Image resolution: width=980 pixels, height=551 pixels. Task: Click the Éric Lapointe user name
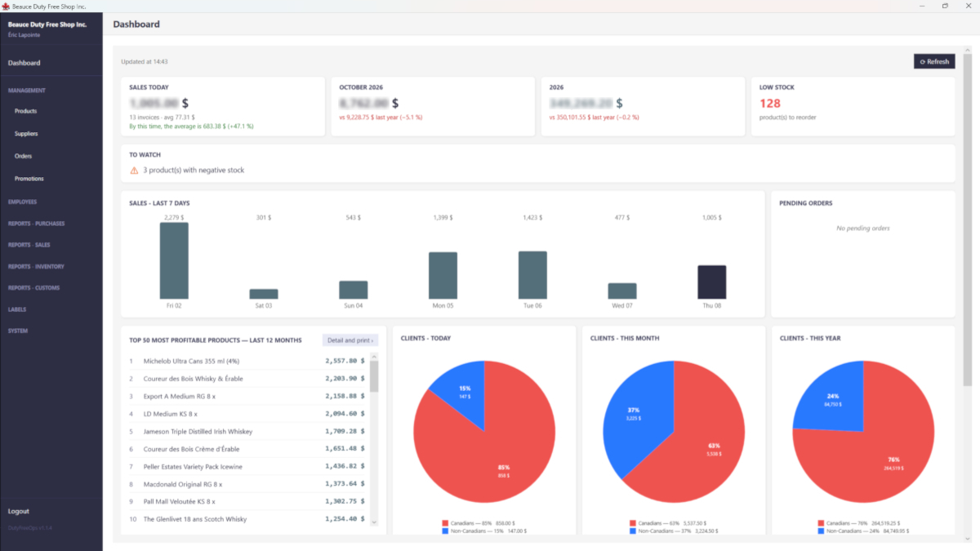(x=22, y=34)
